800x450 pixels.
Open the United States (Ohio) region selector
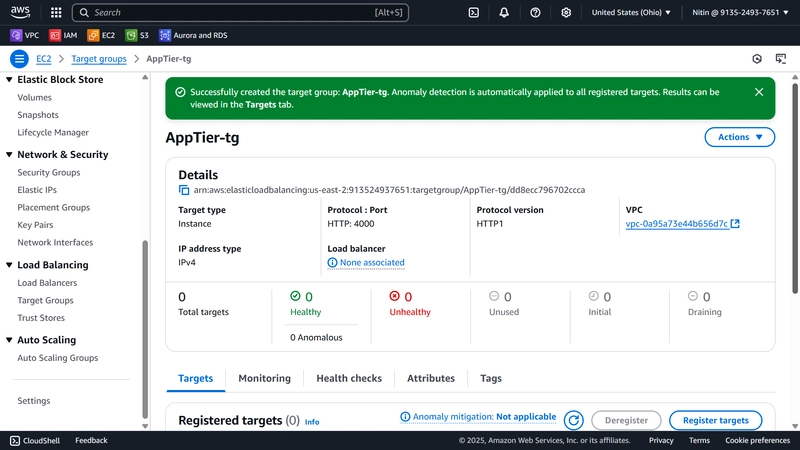[631, 12]
